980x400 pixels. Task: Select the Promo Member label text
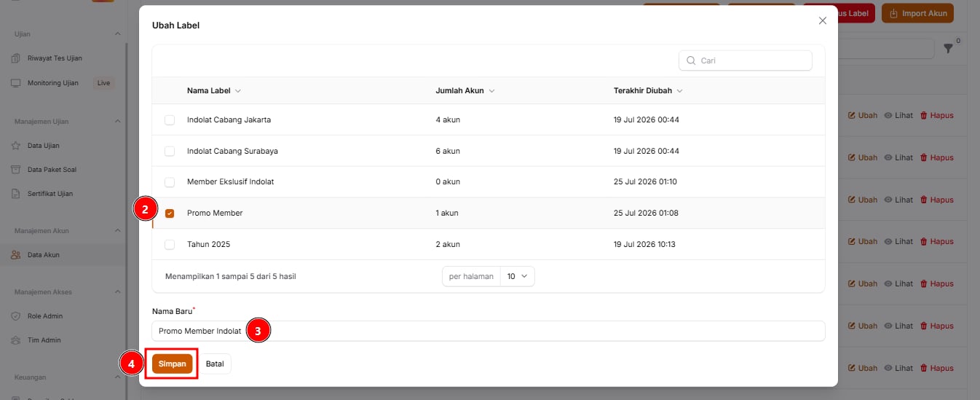click(x=215, y=213)
